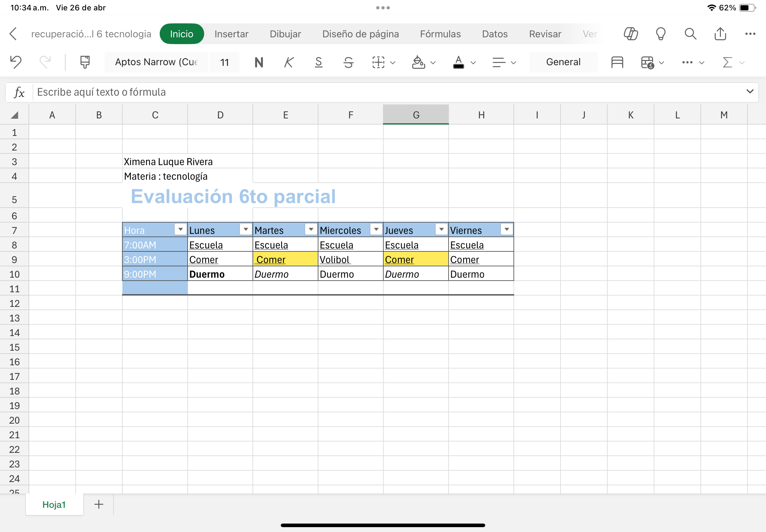766x532 pixels.
Task: Toggle italic formatting (K)
Action: click(x=289, y=62)
